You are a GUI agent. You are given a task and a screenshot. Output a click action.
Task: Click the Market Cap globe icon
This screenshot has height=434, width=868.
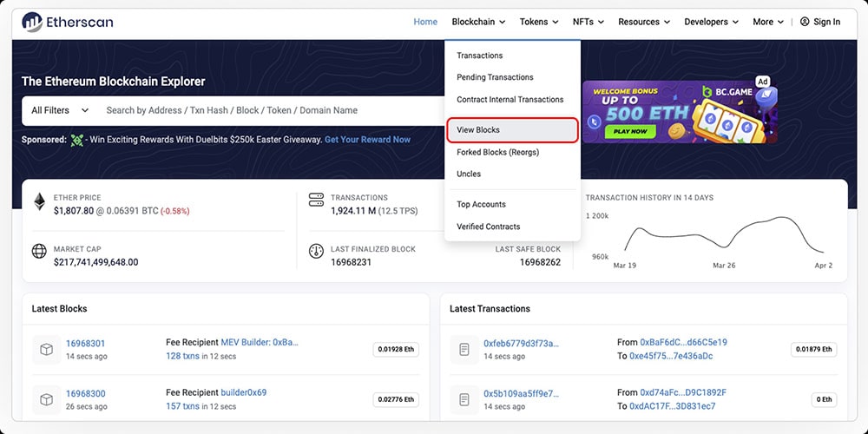[x=39, y=253]
